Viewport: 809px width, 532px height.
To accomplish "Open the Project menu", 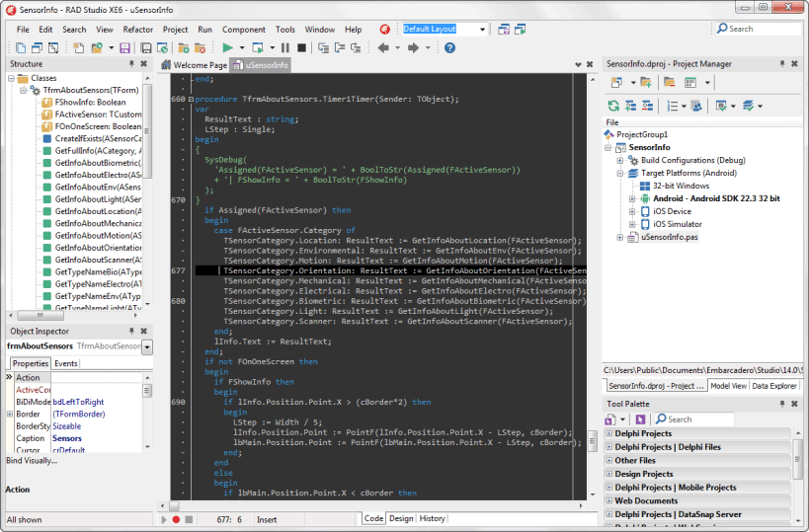I will pyautogui.click(x=176, y=30).
